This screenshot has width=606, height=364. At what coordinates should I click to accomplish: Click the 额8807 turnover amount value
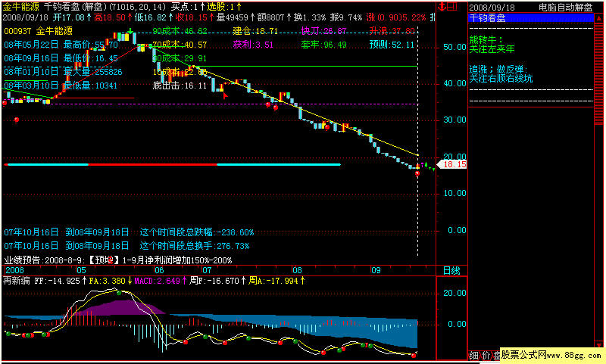point(274,17)
